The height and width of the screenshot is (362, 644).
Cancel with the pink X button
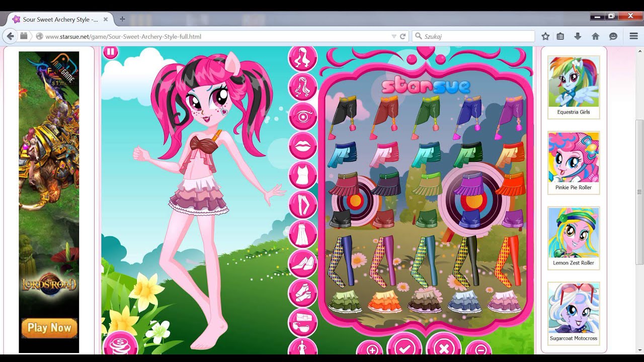(x=443, y=346)
